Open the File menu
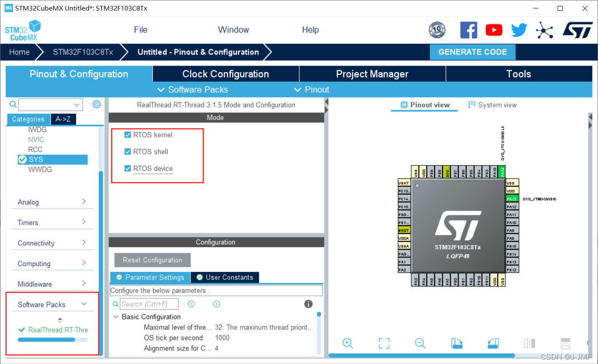This screenshot has height=364, width=598. click(x=141, y=30)
